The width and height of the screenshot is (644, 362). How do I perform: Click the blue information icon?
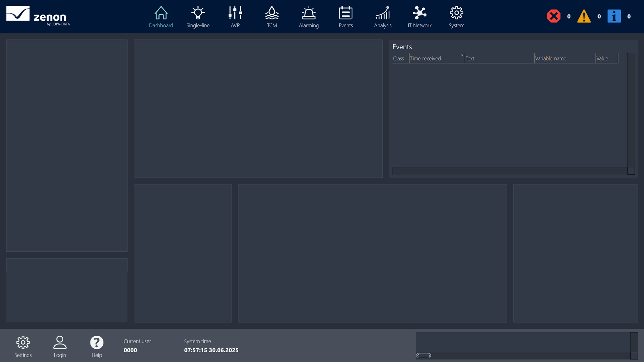614,16
